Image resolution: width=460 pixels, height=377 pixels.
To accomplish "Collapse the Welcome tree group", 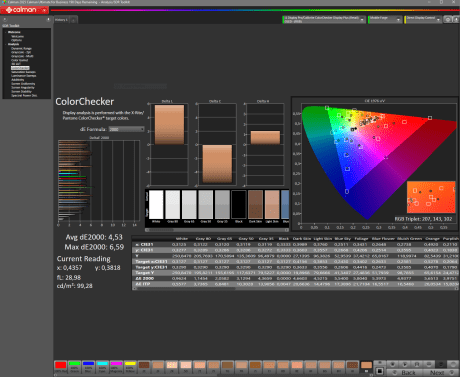I will (x=6, y=32).
